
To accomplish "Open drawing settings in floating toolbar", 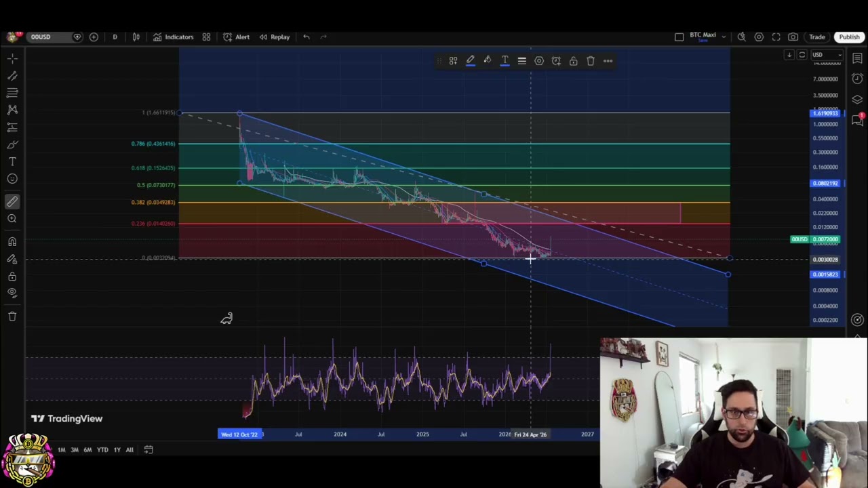I will [x=539, y=61].
